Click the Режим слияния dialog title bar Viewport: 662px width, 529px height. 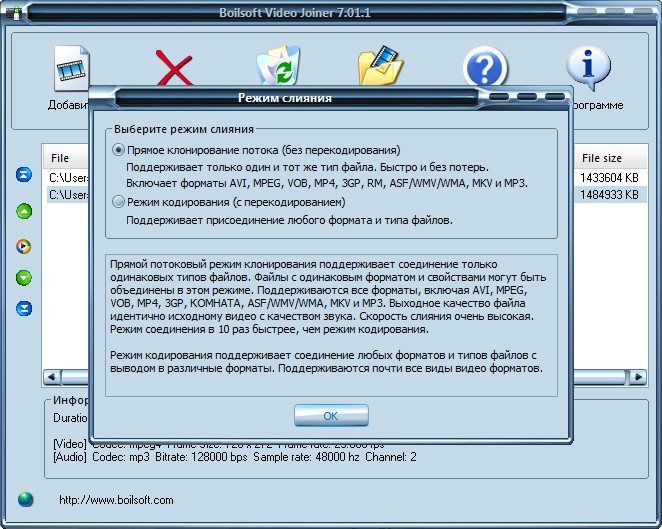(284, 98)
